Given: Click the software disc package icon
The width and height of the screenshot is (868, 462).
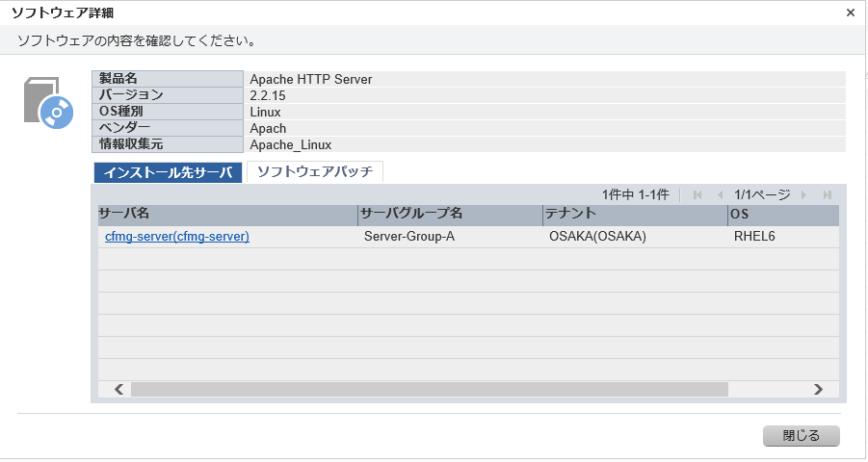Looking at the screenshot, I should click(49, 103).
